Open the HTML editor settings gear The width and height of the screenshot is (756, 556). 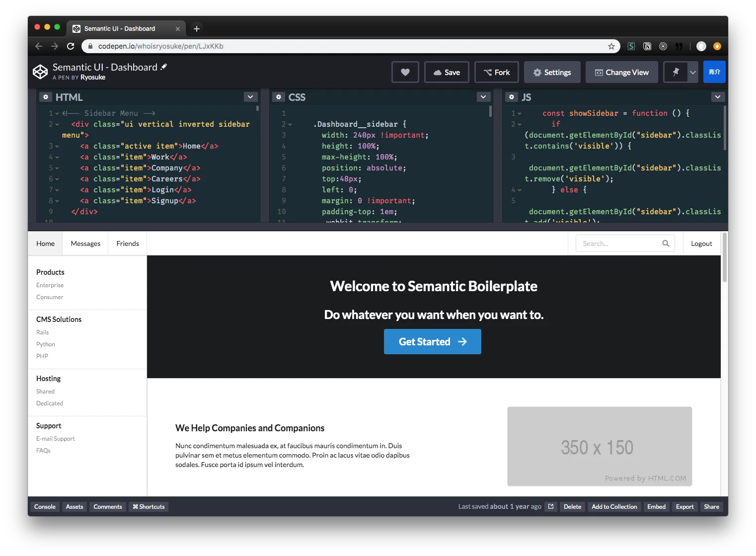point(46,96)
